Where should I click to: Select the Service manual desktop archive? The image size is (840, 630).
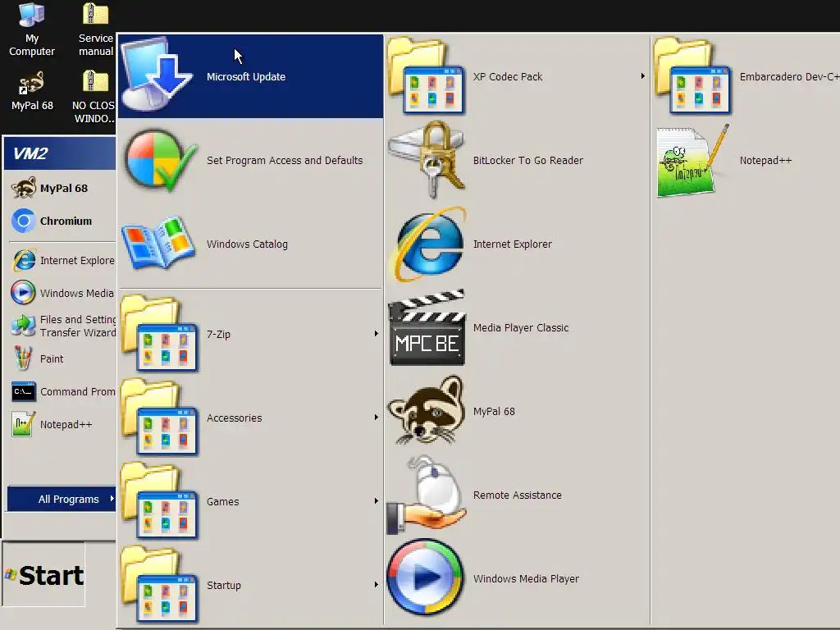(x=95, y=14)
